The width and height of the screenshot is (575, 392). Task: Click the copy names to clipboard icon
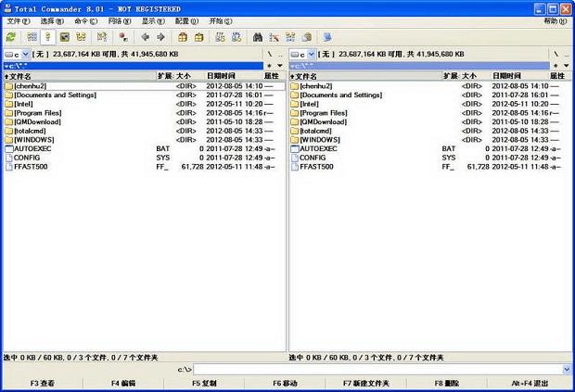pos(307,37)
